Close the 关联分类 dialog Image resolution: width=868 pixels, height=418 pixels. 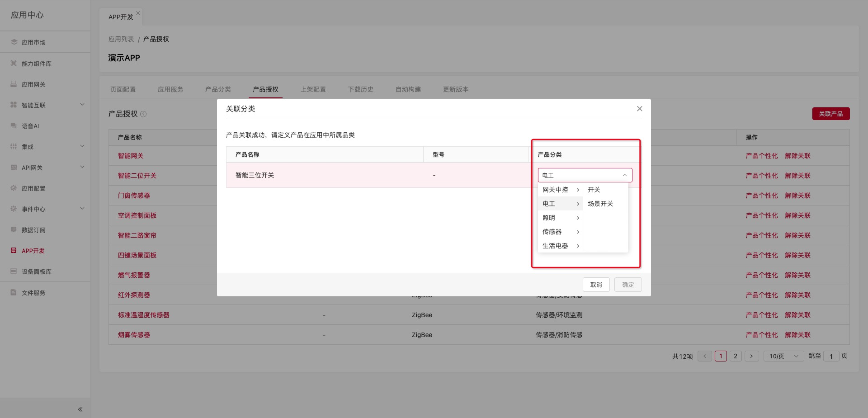click(x=639, y=109)
